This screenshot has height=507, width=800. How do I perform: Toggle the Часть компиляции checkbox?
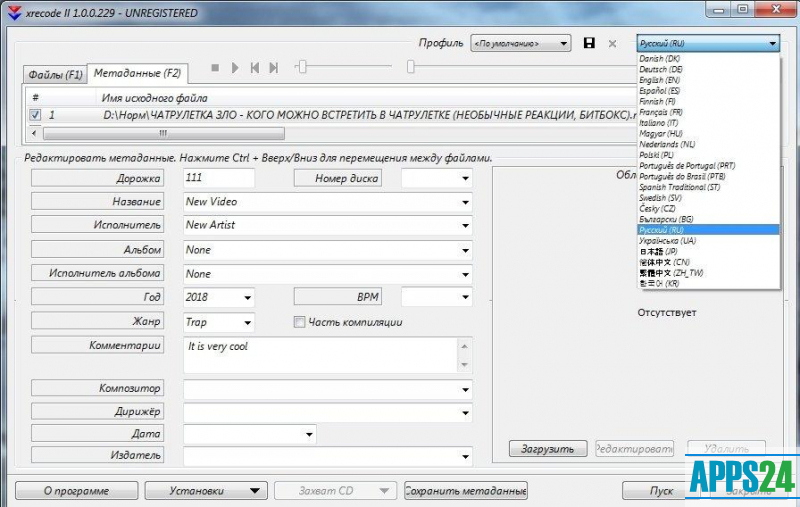point(299,322)
